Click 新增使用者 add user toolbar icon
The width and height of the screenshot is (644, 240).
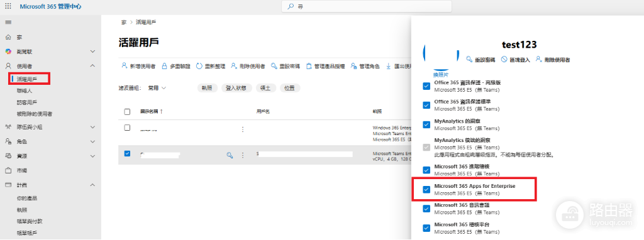coord(124,66)
